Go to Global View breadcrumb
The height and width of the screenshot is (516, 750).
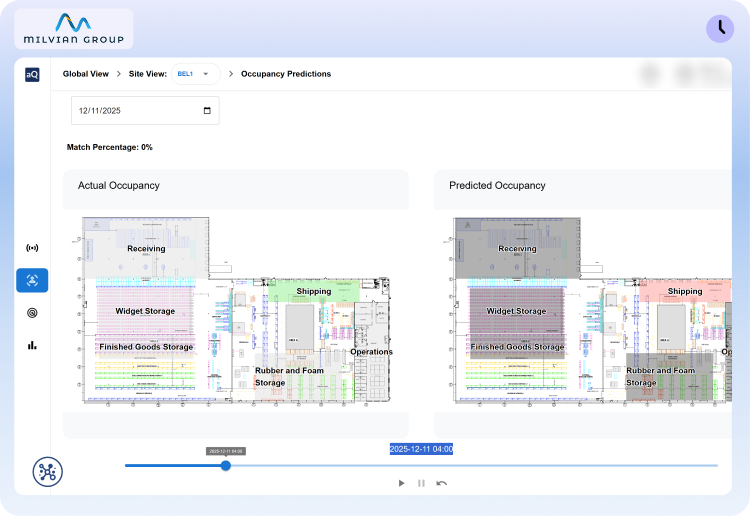click(86, 74)
